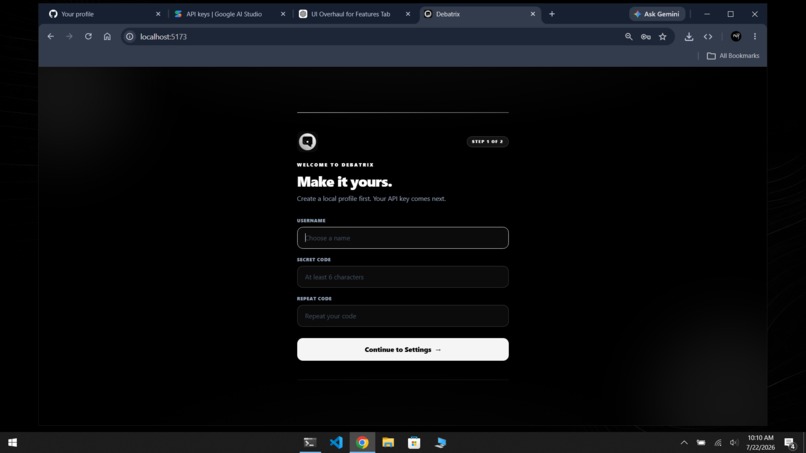This screenshot has width=806, height=453.
Task: Open network status tray icon
Action: [x=718, y=443]
